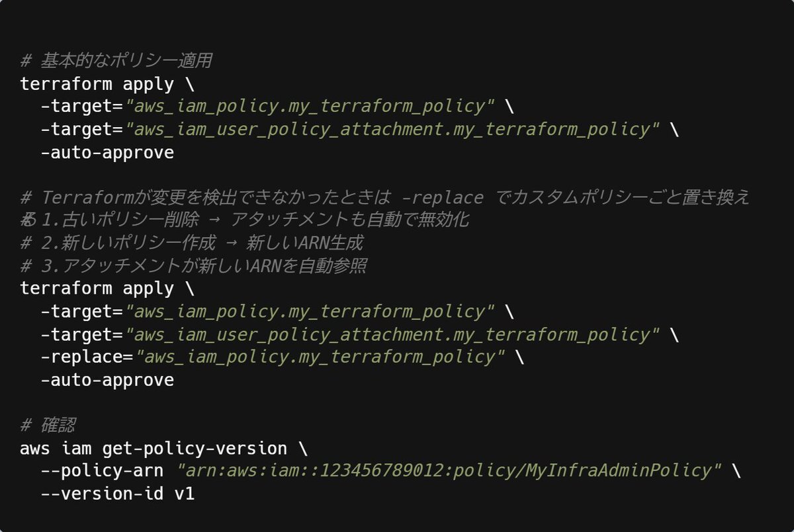
Task: Click the first '-auto-approve' flag
Action: click(x=107, y=153)
